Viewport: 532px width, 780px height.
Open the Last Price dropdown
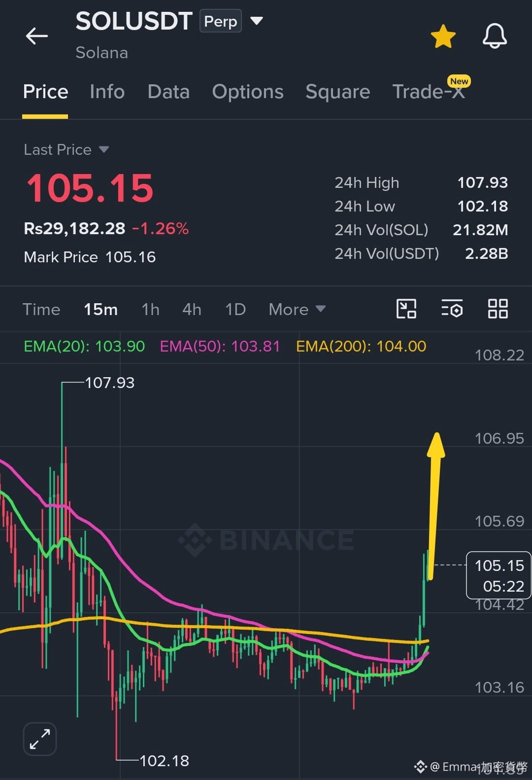pos(66,149)
